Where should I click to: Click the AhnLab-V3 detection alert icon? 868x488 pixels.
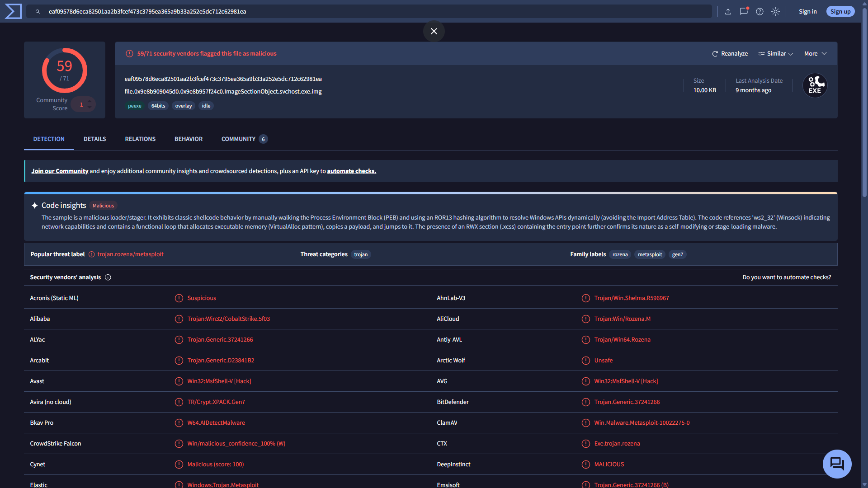(586, 298)
